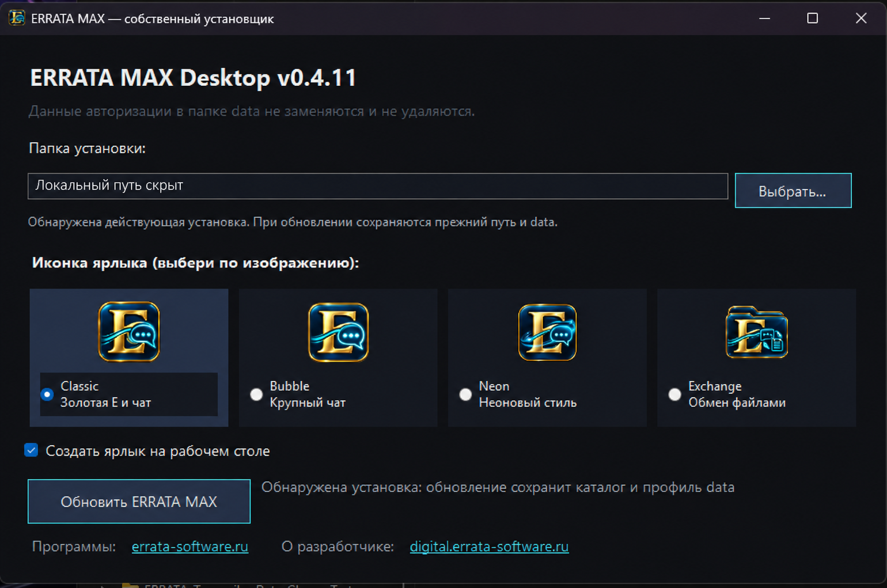Pick the Bubble large chat icon image
Screen dimensions: 887x588
(338, 332)
